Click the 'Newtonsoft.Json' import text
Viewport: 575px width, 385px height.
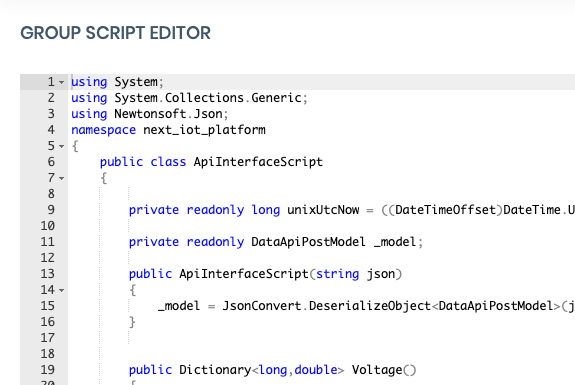[x=168, y=114]
